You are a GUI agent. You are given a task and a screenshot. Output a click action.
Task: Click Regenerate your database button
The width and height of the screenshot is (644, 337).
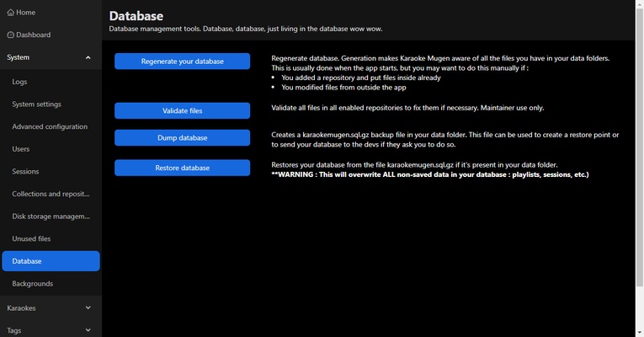pos(183,62)
